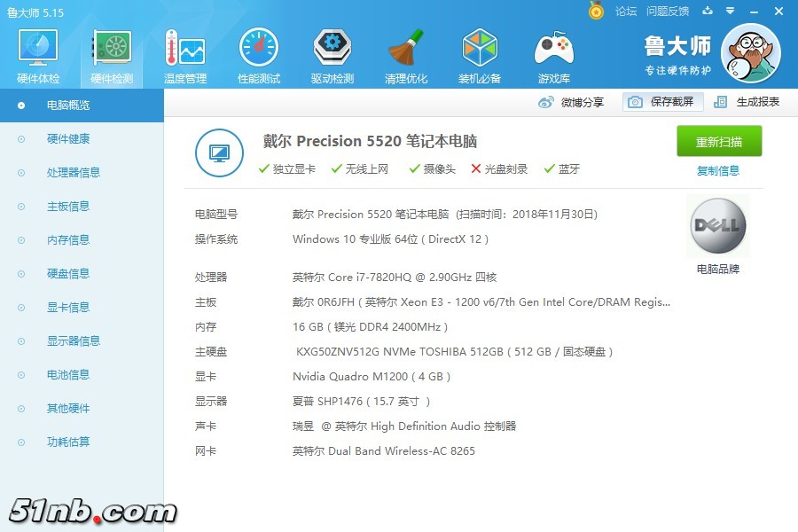
Task: Click the 驱动检测 gear icon
Action: pos(332,50)
